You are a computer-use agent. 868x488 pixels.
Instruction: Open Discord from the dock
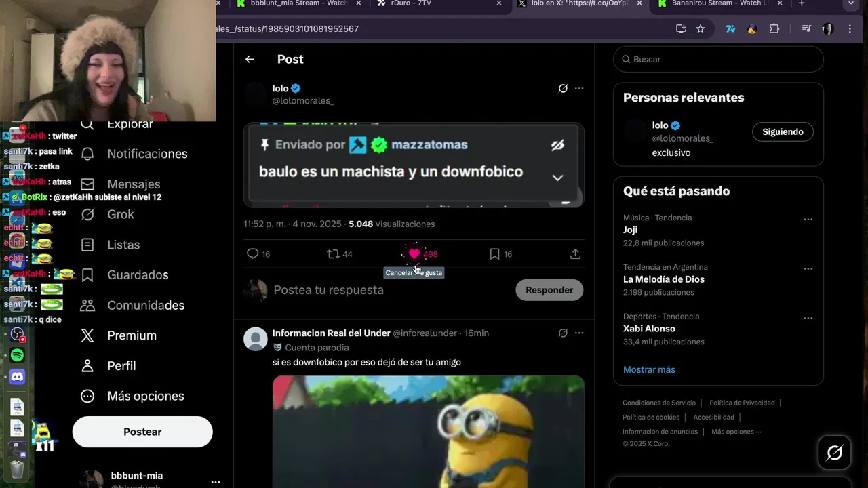(18, 377)
